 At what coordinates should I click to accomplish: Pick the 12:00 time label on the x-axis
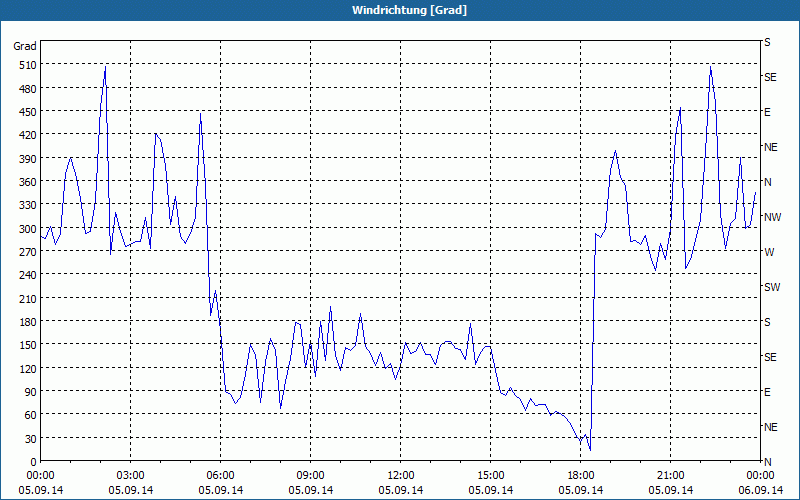401,476
